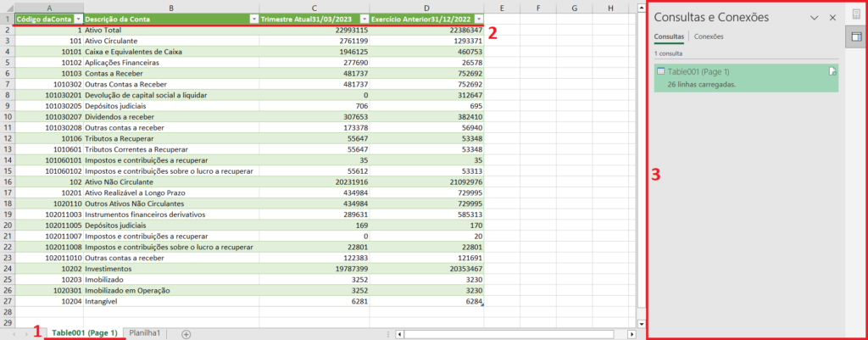Click the horizontal scrollbar left arrow

pyautogui.click(x=400, y=334)
